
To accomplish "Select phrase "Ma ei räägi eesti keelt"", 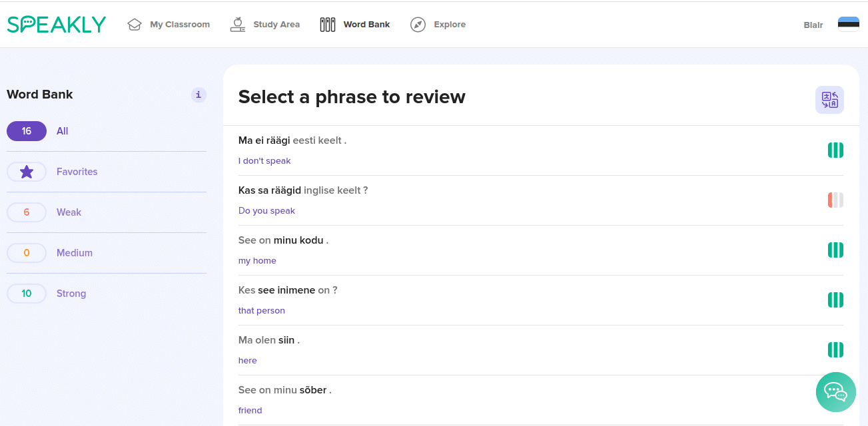I will point(292,140).
